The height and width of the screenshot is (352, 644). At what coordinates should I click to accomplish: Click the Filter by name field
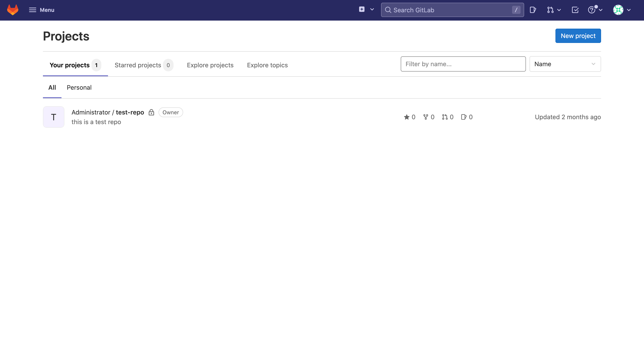pos(463,64)
